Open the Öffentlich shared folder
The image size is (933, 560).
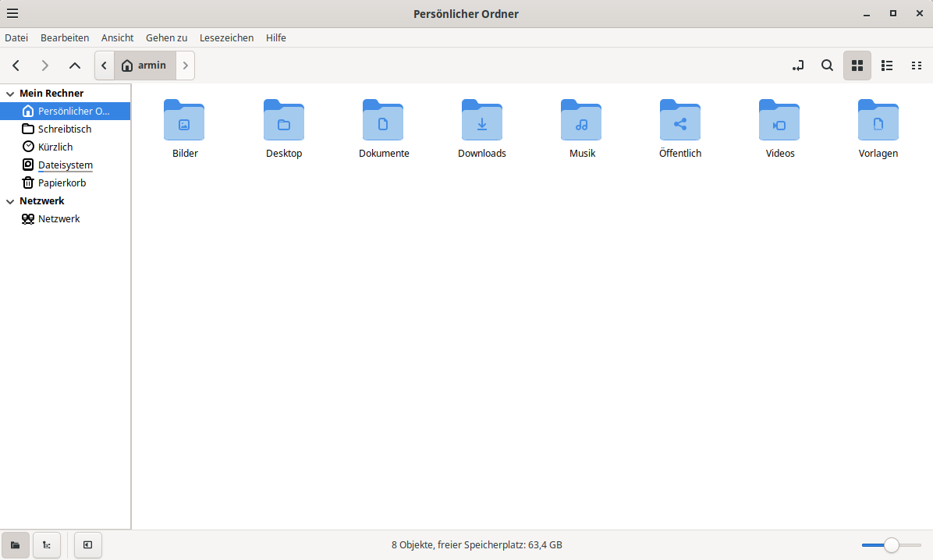tap(679, 121)
